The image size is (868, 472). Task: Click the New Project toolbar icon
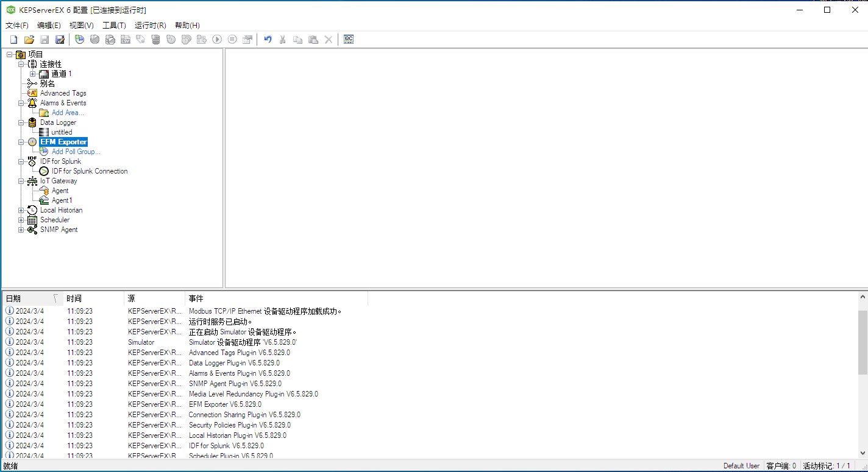tap(13, 40)
